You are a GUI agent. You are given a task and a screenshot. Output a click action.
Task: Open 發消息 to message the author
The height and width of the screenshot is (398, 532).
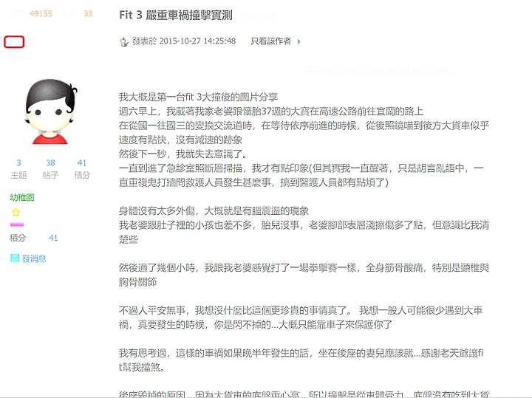point(34,258)
